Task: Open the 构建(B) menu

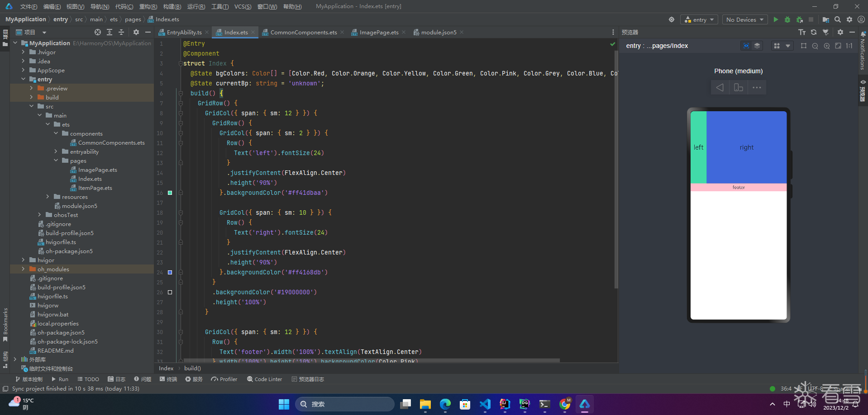Action: coord(172,6)
